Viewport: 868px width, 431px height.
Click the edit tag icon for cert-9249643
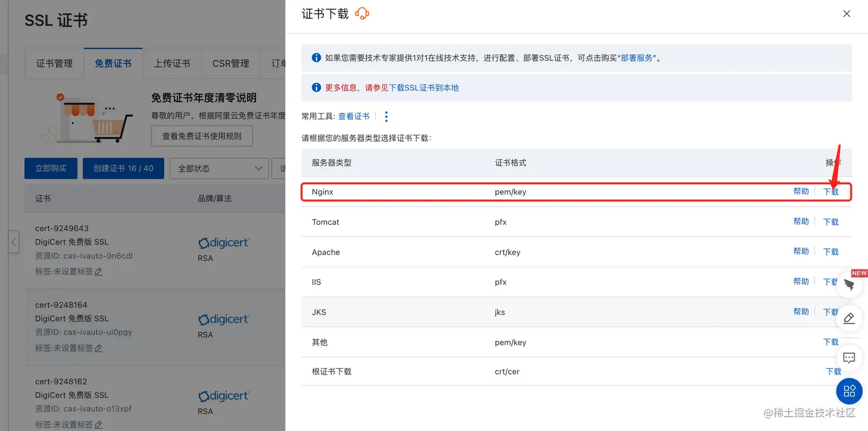pyautogui.click(x=98, y=271)
